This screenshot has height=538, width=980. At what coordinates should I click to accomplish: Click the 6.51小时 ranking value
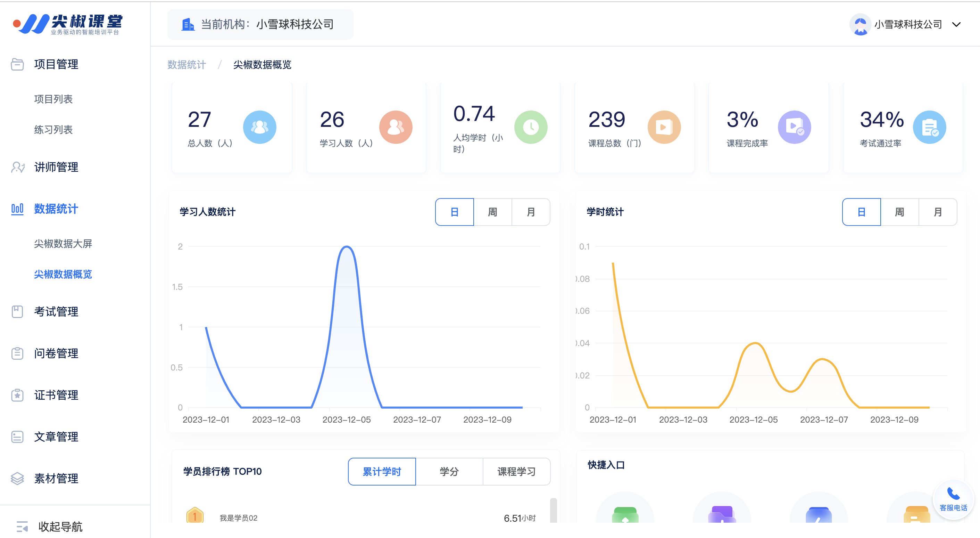(x=520, y=518)
